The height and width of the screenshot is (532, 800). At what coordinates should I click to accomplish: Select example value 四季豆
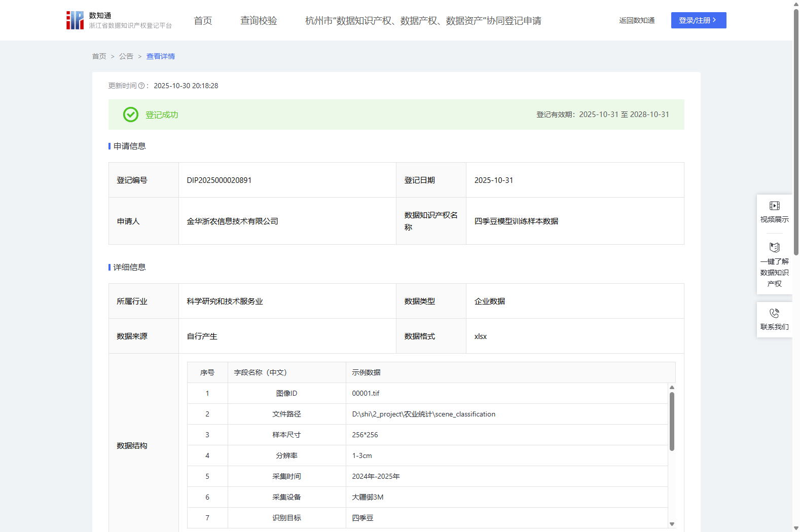(x=362, y=518)
